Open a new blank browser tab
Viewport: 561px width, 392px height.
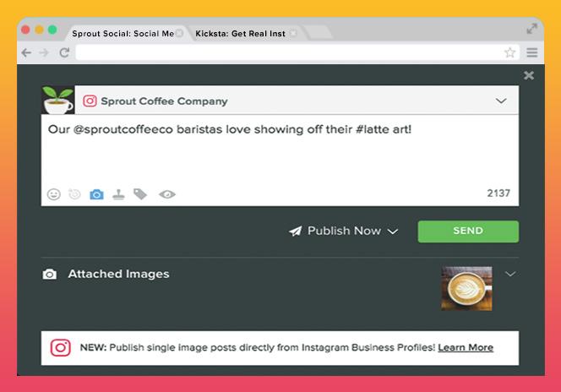click(x=318, y=33)
